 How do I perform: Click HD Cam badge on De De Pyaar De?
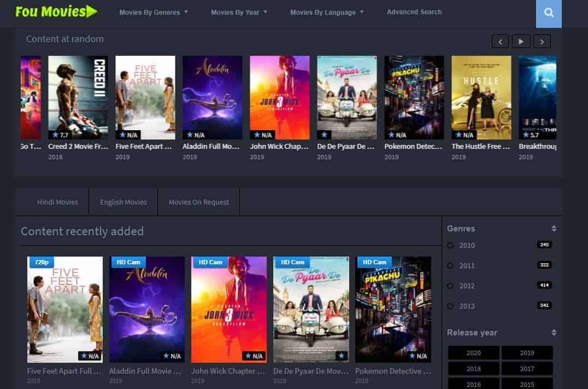point(292,262)
